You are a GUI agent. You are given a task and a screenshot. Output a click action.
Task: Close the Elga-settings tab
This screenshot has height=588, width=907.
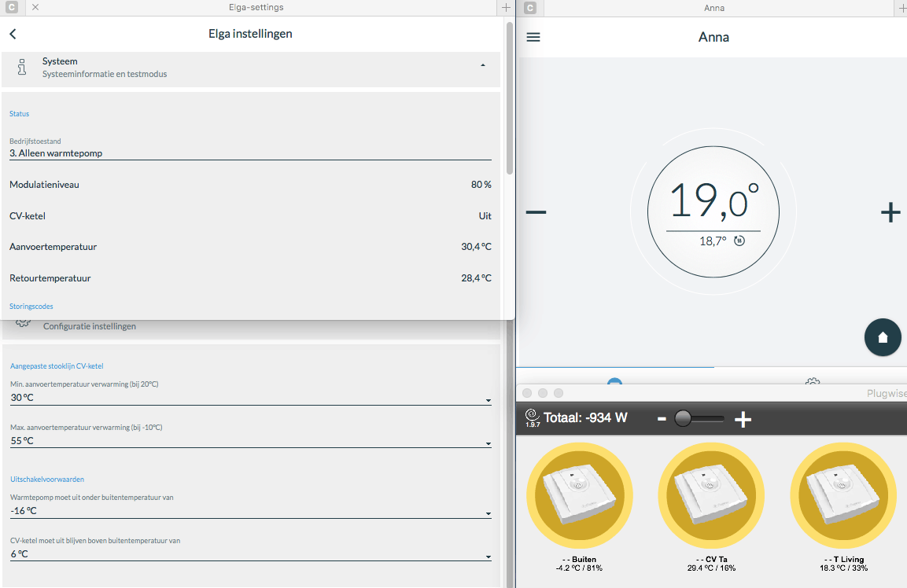click(35, 8)
